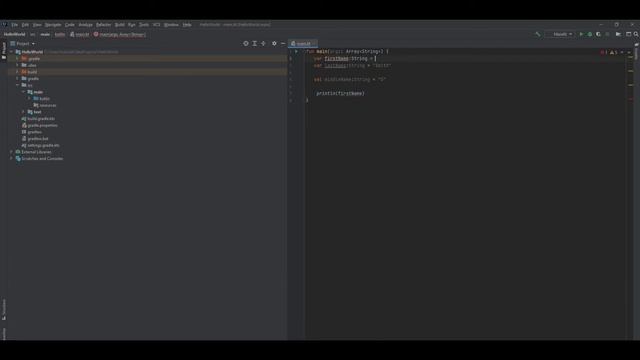This screenshot has width=640, height=360.
Task: Switch to the main.kt editor tab
Action: pos(303,43)
